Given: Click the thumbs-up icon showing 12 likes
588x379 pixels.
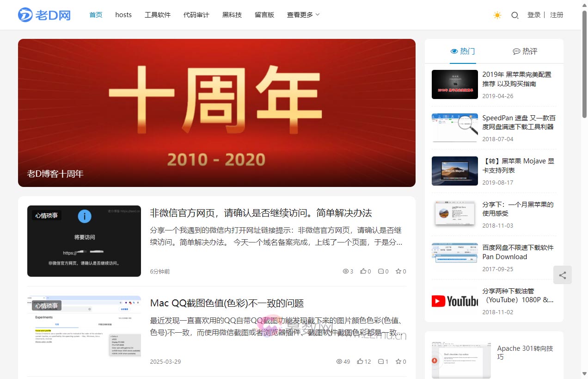Looking at the screenshot, I should click(360, 361).
